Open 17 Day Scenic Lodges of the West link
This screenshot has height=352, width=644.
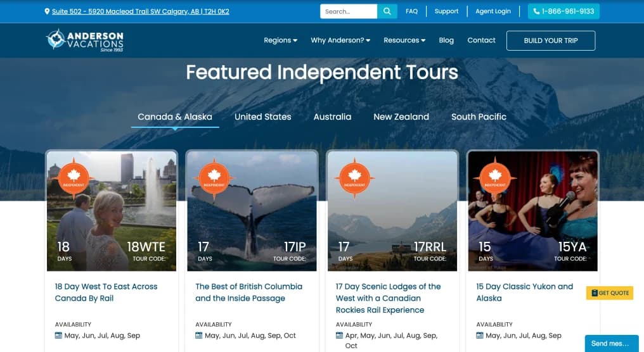388,298
